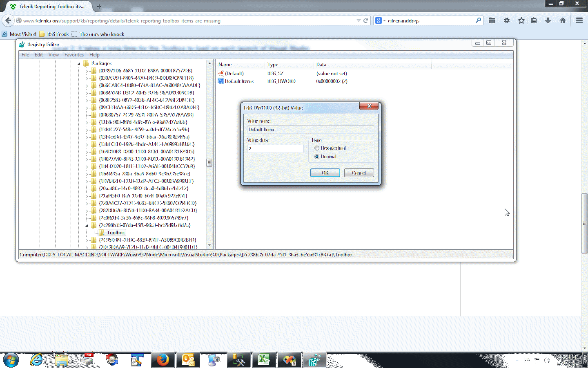Cancel the Edit DWORD dialog
588x368 pixels.
point(359,173)
